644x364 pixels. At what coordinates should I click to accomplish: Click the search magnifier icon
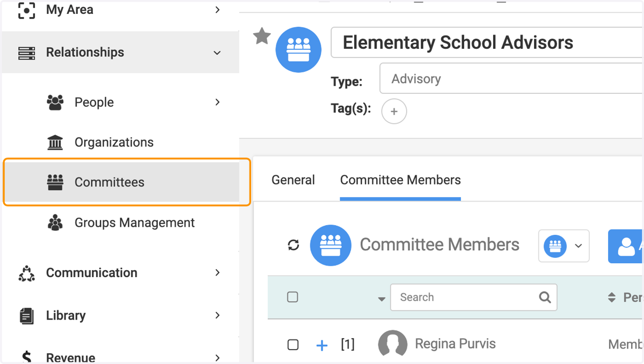tap(545, 297)
